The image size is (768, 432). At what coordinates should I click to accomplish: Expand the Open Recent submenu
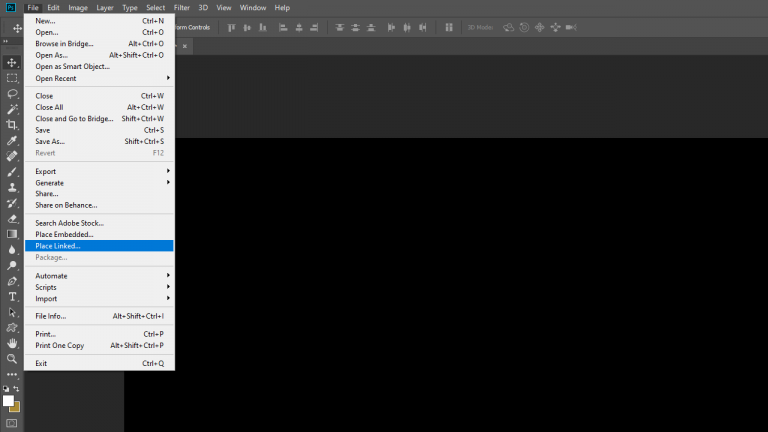tap(99, 78)
